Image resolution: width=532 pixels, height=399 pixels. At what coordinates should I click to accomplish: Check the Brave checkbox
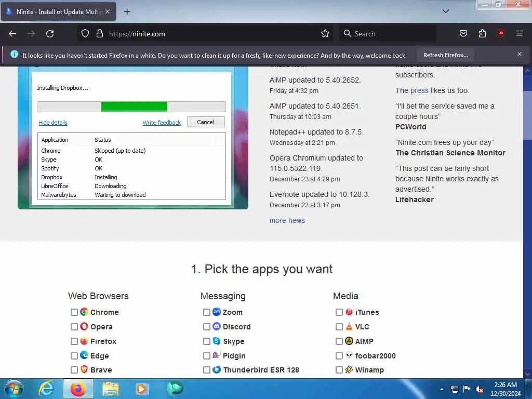[x=74, y=370]
